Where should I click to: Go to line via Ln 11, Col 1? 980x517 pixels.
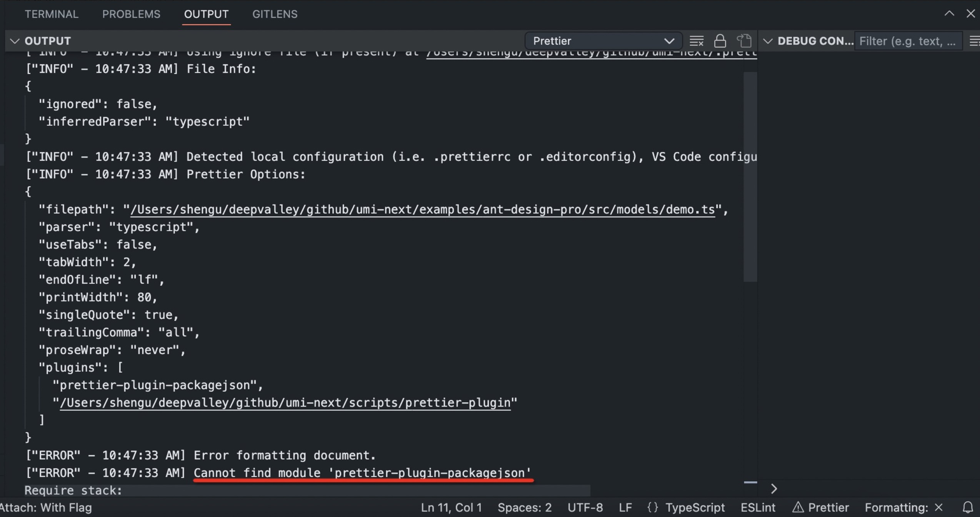pyautogui.click(x=451, y=508)
